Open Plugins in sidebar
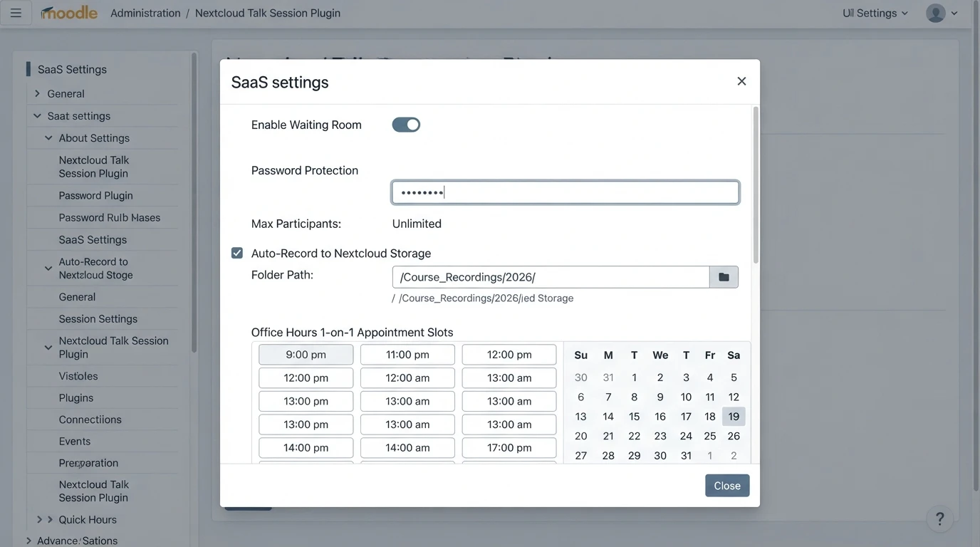 click(x=75, y=397)
